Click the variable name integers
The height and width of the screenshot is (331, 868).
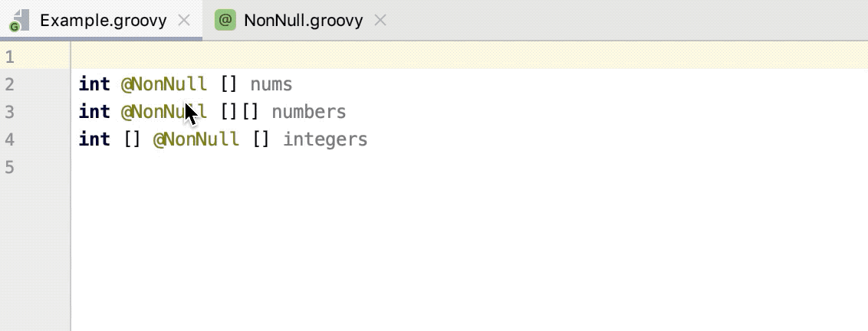325,140
